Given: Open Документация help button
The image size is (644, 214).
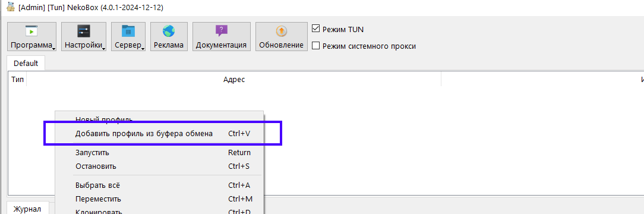Looking at the screenshot, I should [x=222, y=36].
